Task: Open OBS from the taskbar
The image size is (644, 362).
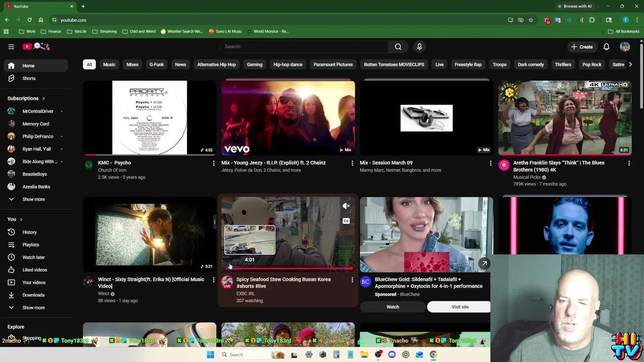Action: tap(378, 354)
